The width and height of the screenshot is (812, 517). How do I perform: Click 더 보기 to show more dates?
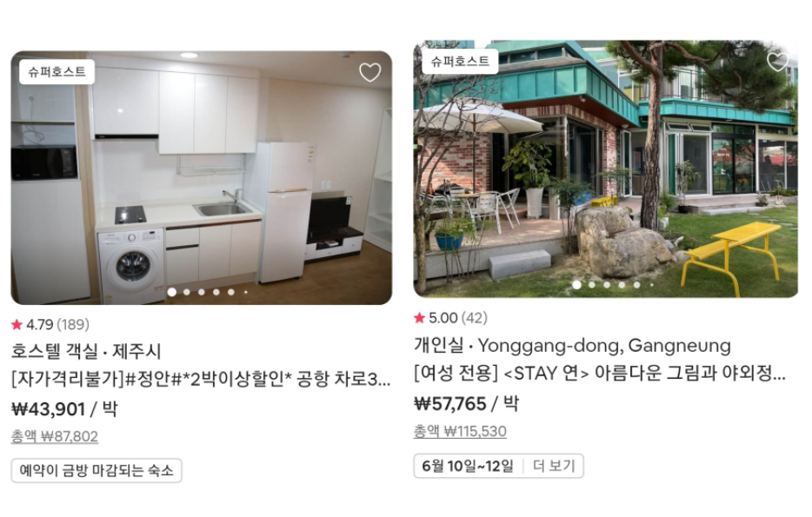click(554, 467)
